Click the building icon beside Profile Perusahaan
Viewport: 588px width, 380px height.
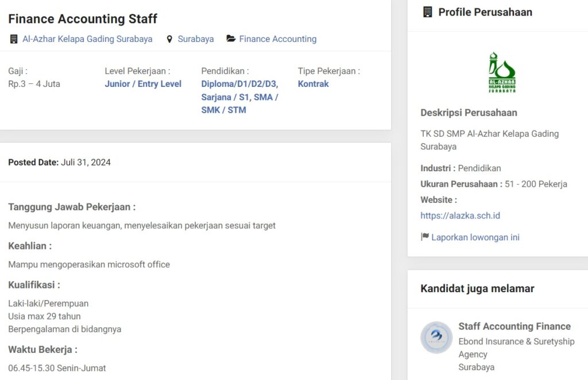[x=427, y=12]
